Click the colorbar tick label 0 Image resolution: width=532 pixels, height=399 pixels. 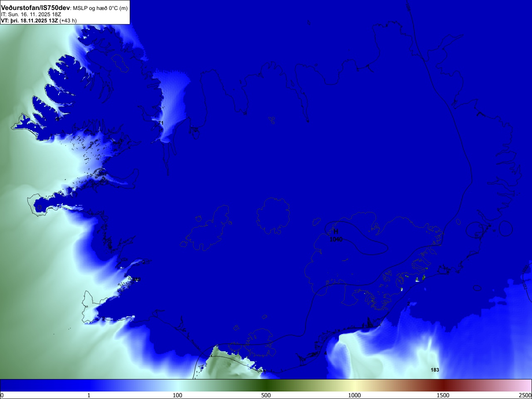coord(2,395)
